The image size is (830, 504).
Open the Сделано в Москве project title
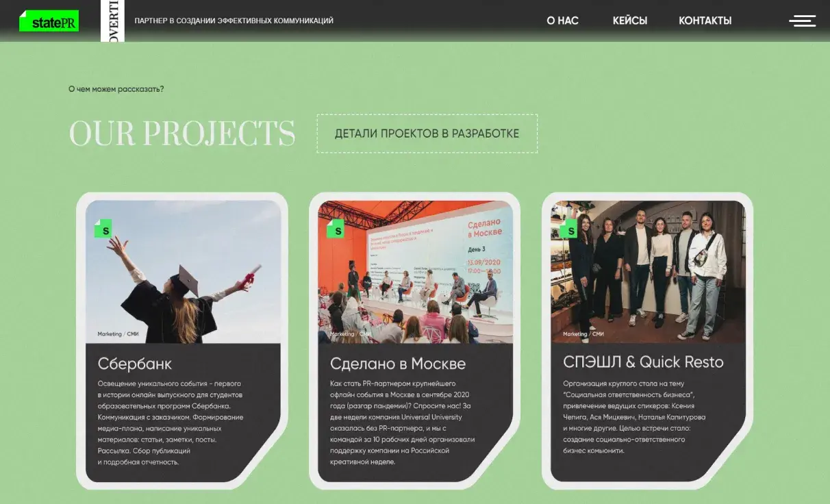point(398,364)
